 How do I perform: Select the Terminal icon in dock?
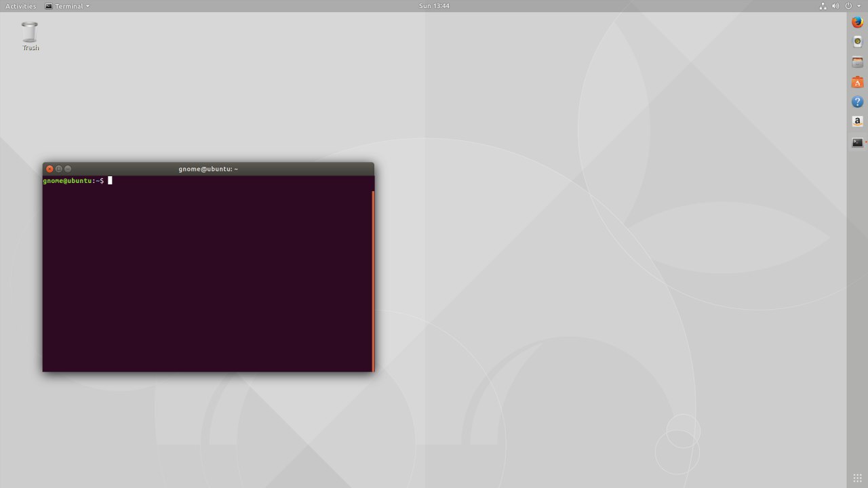pos(857,142)
